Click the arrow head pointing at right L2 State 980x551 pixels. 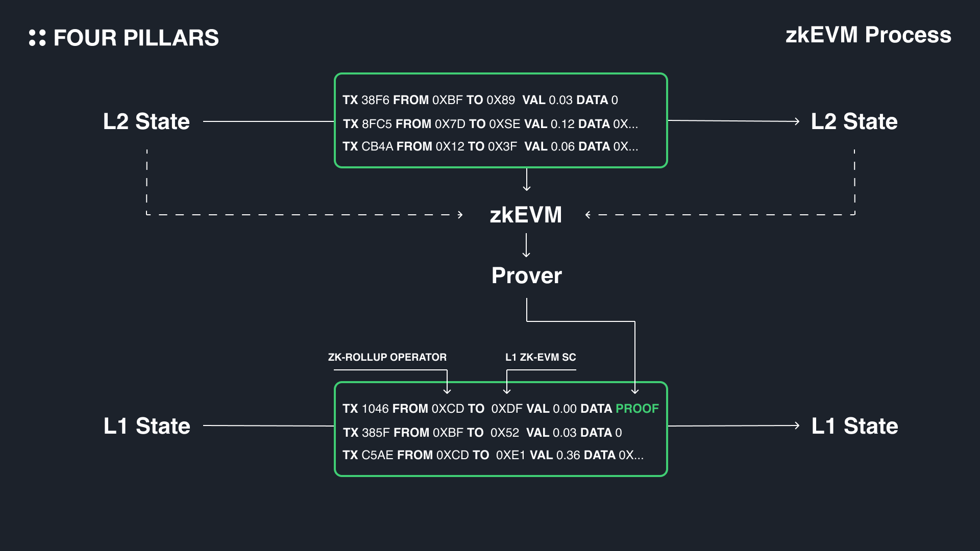tap(796, 121)
